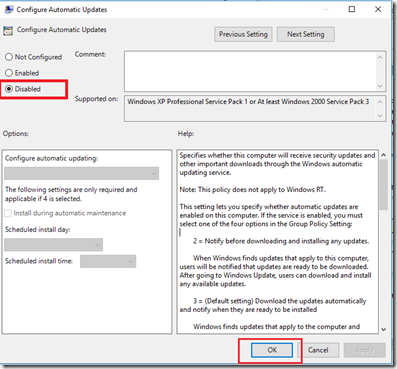Click Supported on box scroll up arrow

coord(380,101)
